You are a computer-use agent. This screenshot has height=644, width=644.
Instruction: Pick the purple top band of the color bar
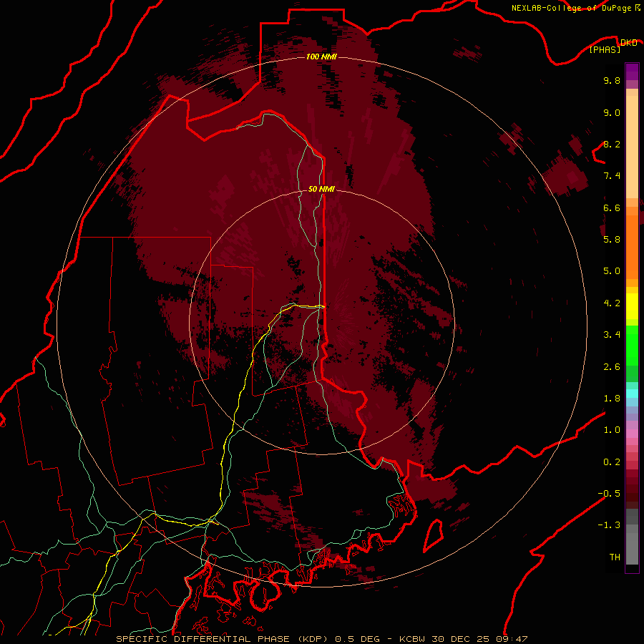tap(632, 72)
